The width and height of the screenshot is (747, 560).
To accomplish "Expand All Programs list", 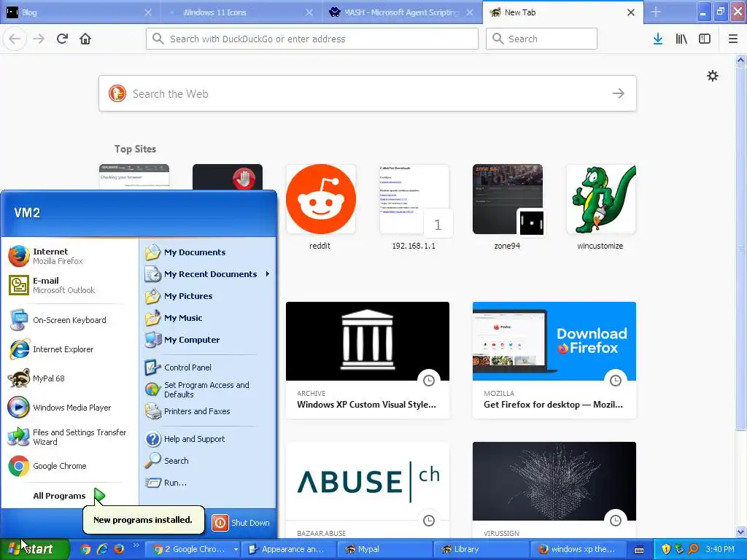I will [x=69, y=496].
